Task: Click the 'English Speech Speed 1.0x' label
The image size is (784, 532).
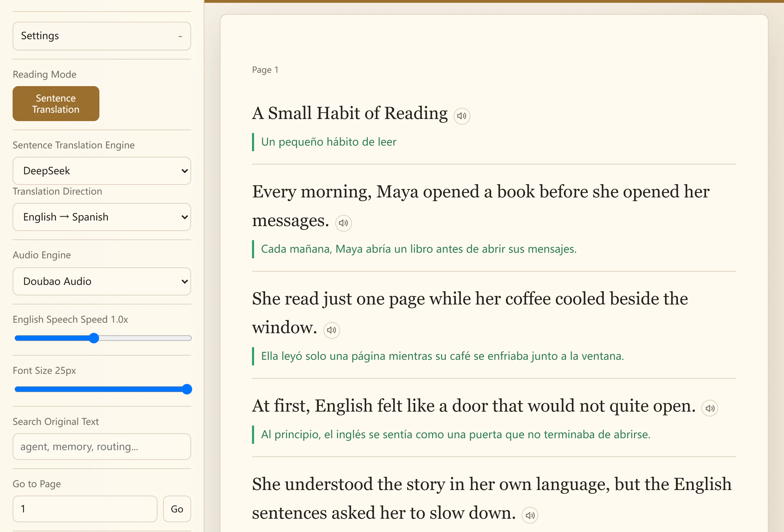Action: pyautogui.click(x=70, y=319)
